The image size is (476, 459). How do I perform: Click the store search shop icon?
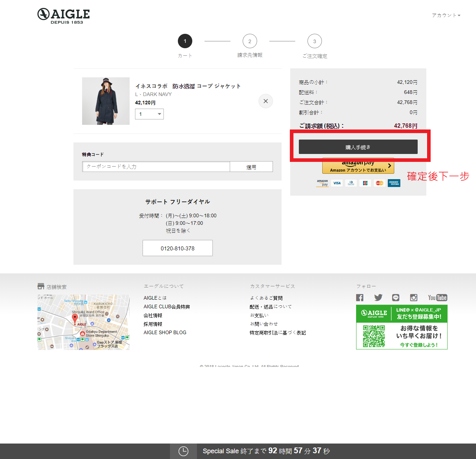pyautogui.click(x=41, y=286)
